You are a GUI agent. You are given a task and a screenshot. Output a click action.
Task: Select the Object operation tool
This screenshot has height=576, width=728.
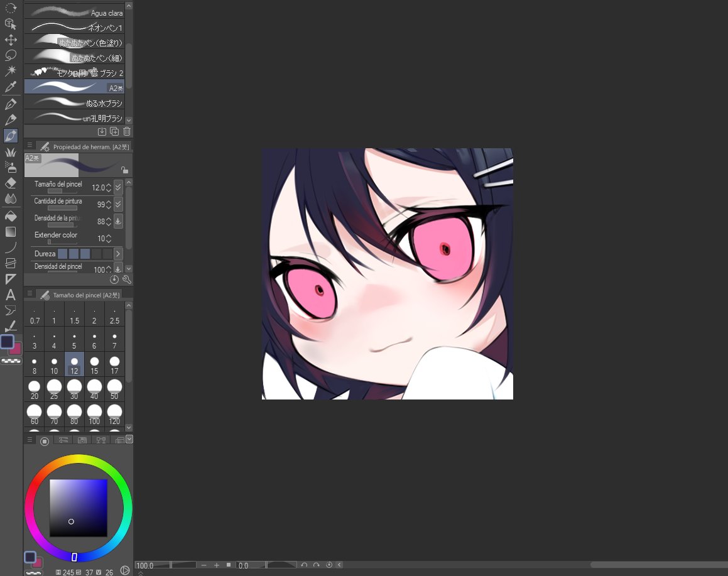coord(10,24)
